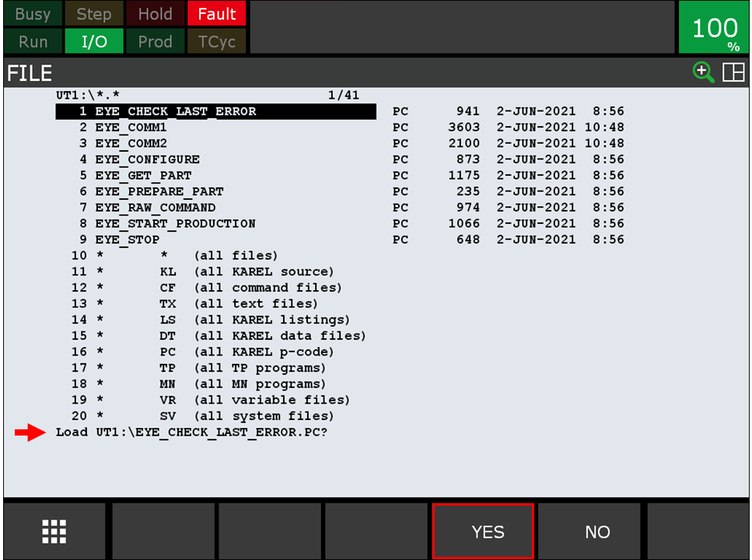
Task: Select the EYE_GET_PART file
Action: [143, 176]
